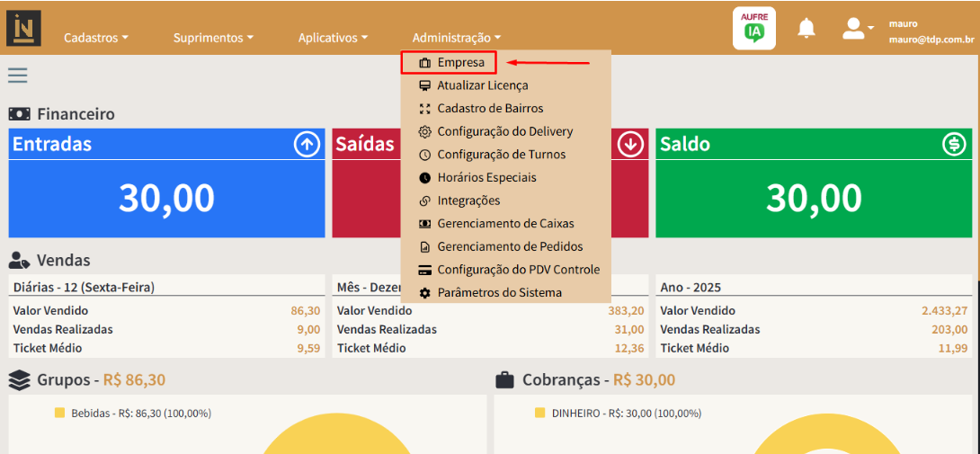Viewport: 980px width, 454px height.
Task: Open the user profile dropdown
Action: [x=858, y=29]
